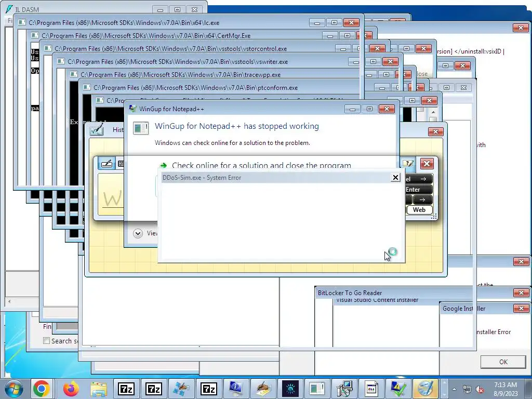Select the dark blue spinner taskbar icon
This screenshot has height=399, width=532.
(290, 389)
